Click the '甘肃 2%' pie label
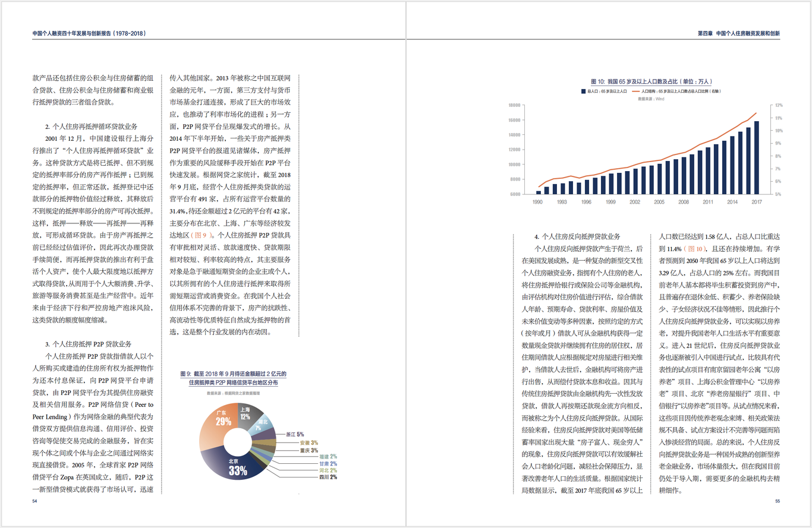The height and width of the screenshot is (528, 812). coord(328,463)
